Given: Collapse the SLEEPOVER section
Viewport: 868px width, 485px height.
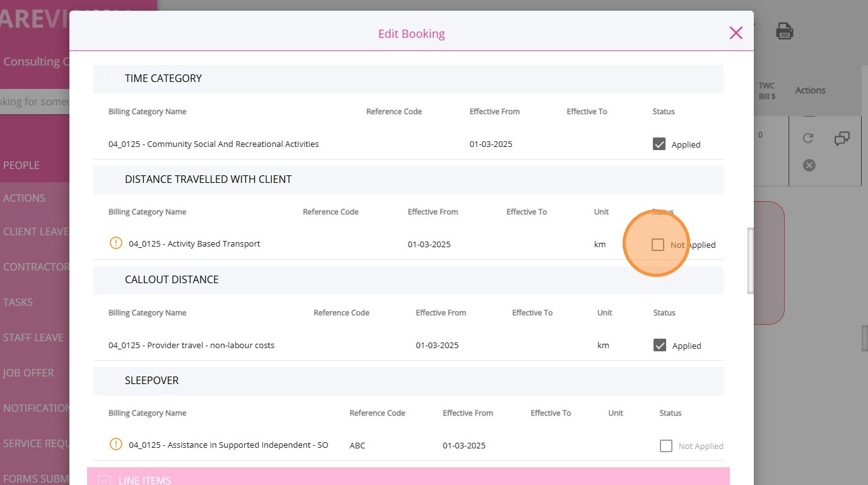Looking at the screenshot, I should [110, 381].
